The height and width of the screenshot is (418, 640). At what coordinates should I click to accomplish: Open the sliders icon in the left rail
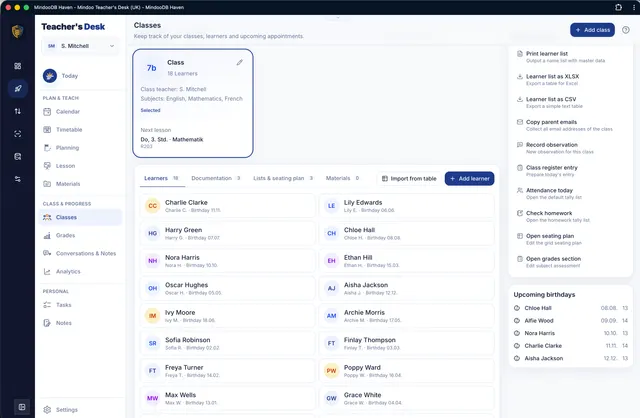point(18,179)
